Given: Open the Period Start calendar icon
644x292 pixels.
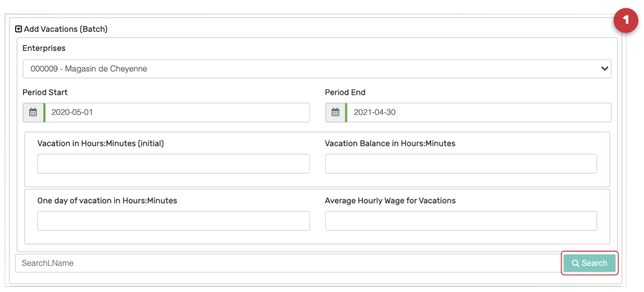Looking at the screenshot, I should [x=33, y=112].
